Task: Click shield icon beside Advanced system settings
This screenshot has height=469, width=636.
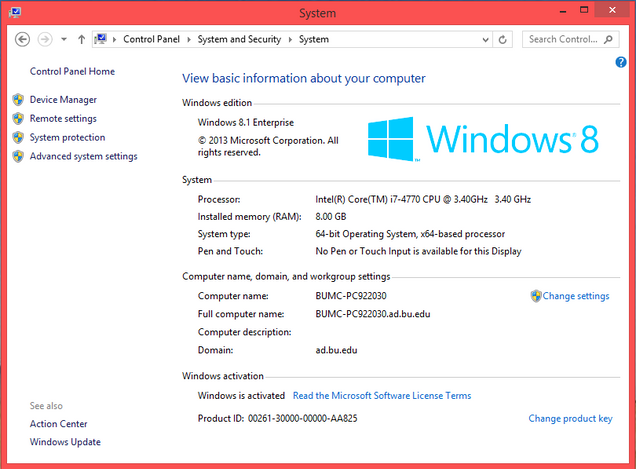Action: pos(18,156)
